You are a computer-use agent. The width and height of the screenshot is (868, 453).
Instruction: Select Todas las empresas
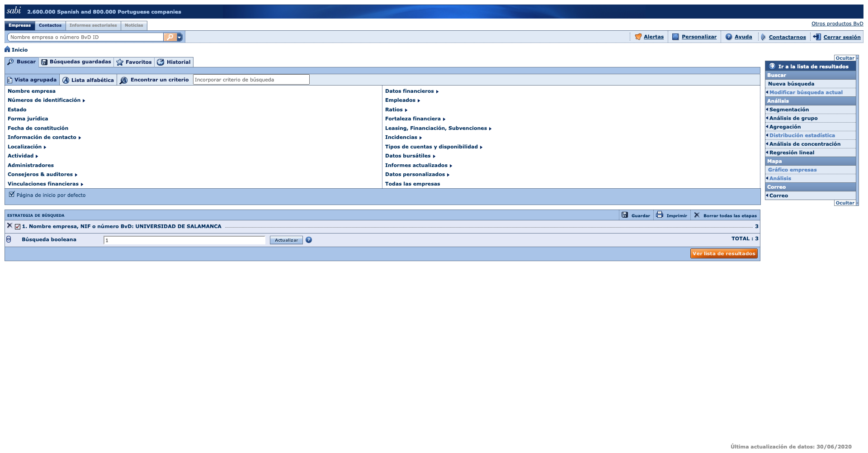point(412,184)
